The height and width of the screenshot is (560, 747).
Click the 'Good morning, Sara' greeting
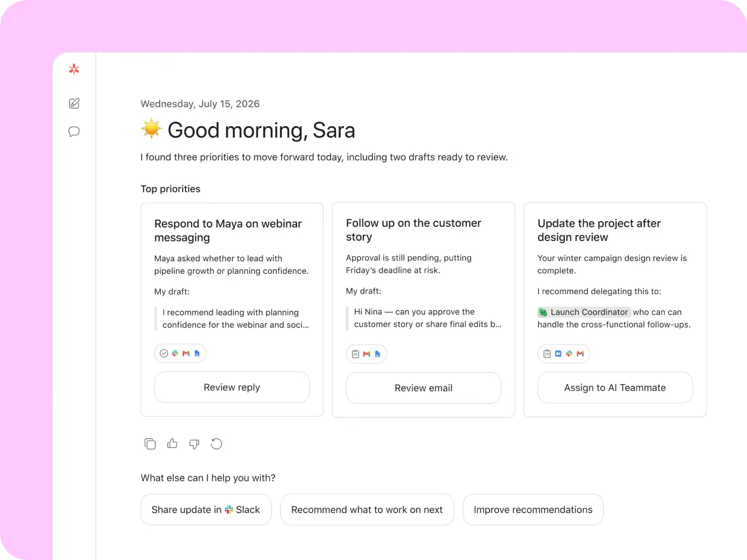pos(261,130)
